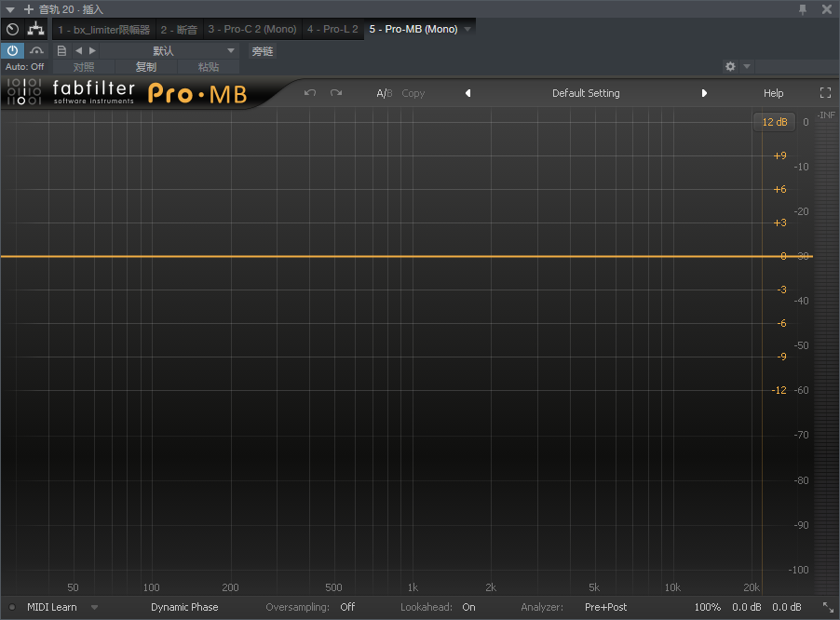The image size is (840, 620).
Task: Toggle full screen mode icon
Action: [x=825, y=92]
